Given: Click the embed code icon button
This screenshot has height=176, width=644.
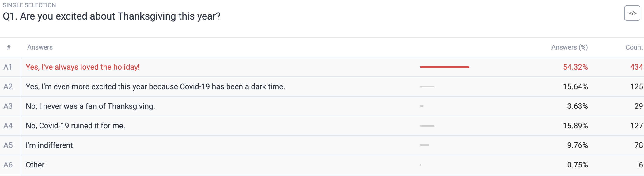Looking at the screenshot, I should point(632,13).
